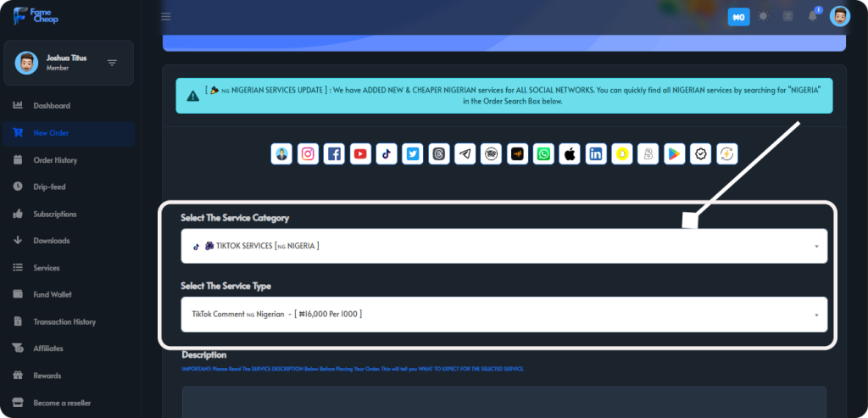Click the FameCheap logo
This screenshot has height=418, width=868.
coord(36,15)
